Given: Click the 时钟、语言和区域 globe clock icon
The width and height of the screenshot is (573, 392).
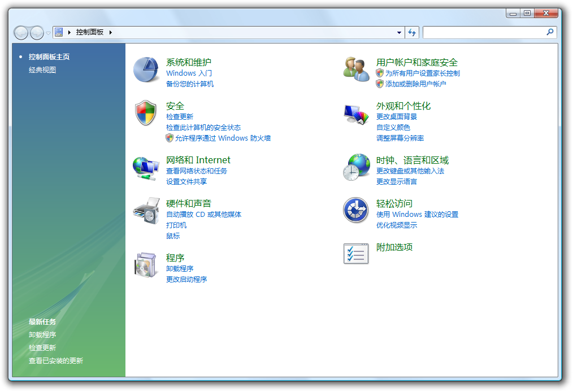Looking at the screenshot, I should click(x=357, y=167).
